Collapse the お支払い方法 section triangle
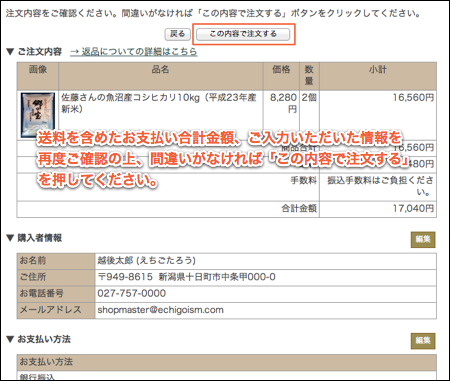 (10, 339)
